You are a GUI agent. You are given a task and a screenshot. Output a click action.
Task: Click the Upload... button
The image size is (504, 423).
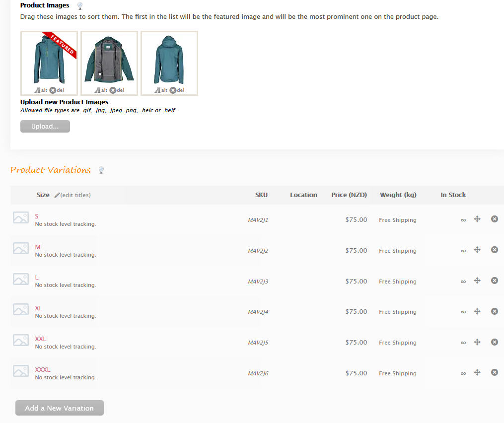click(x=45, y=126)
